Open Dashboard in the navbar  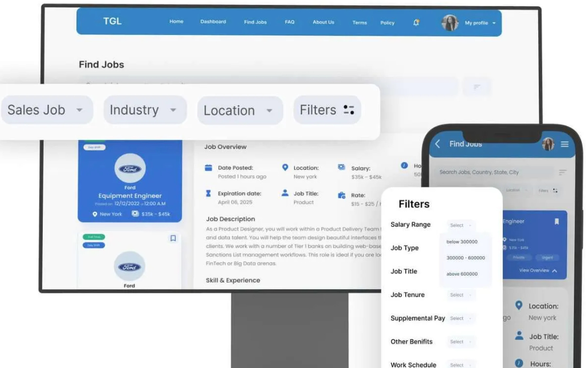point(213,22)
